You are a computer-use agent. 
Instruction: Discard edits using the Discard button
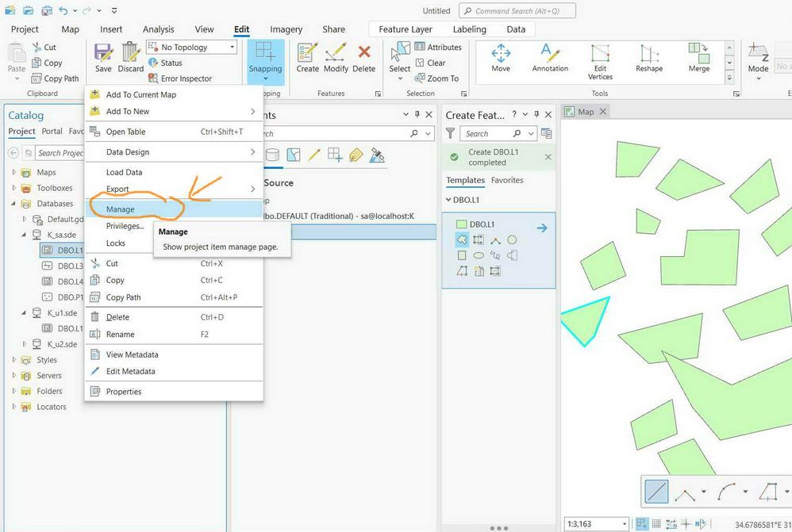(x=130, y=58)
